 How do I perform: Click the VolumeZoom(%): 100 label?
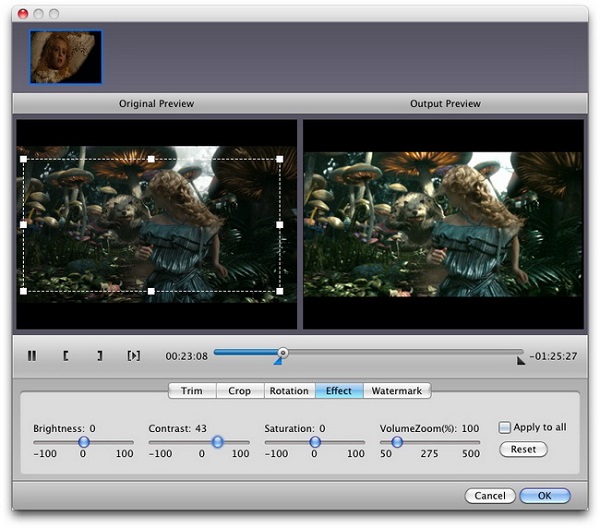(x=429, y=428)
